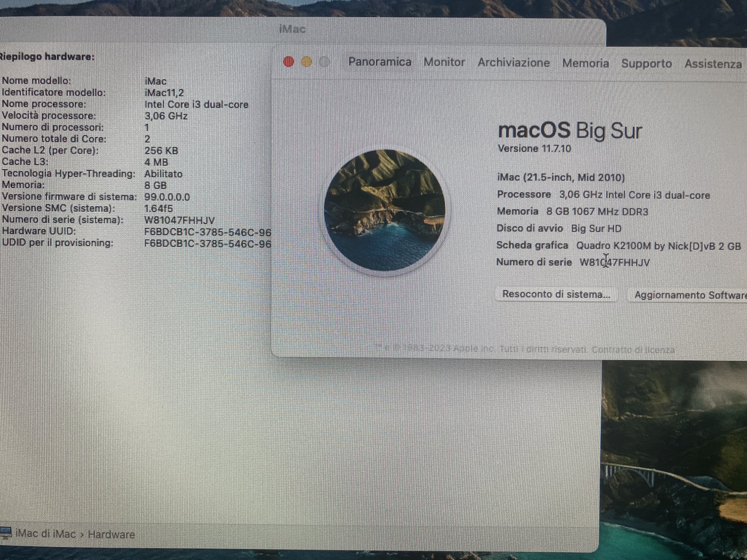The width and height of the screenshot is (747, 560).
Task: Click the Versione 11.7.10 text
Action: coord(534,149)
